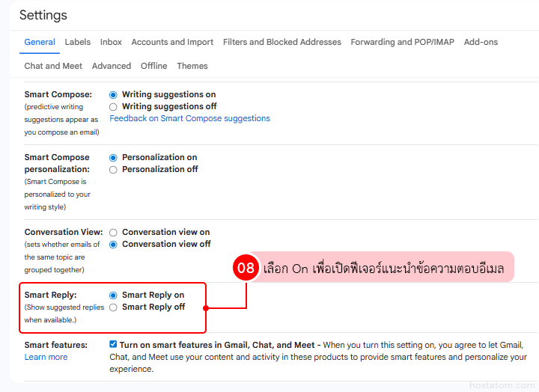Switch to Forwarding and POP/IMAP tab
Viewport: 539px width, 392px height.
pos(402,42)
